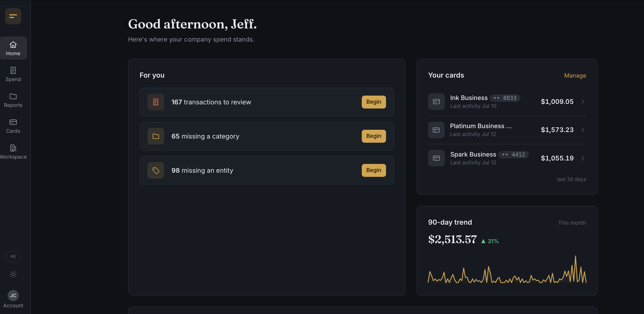Select '98 missing an entity' text

pos(202,170)
